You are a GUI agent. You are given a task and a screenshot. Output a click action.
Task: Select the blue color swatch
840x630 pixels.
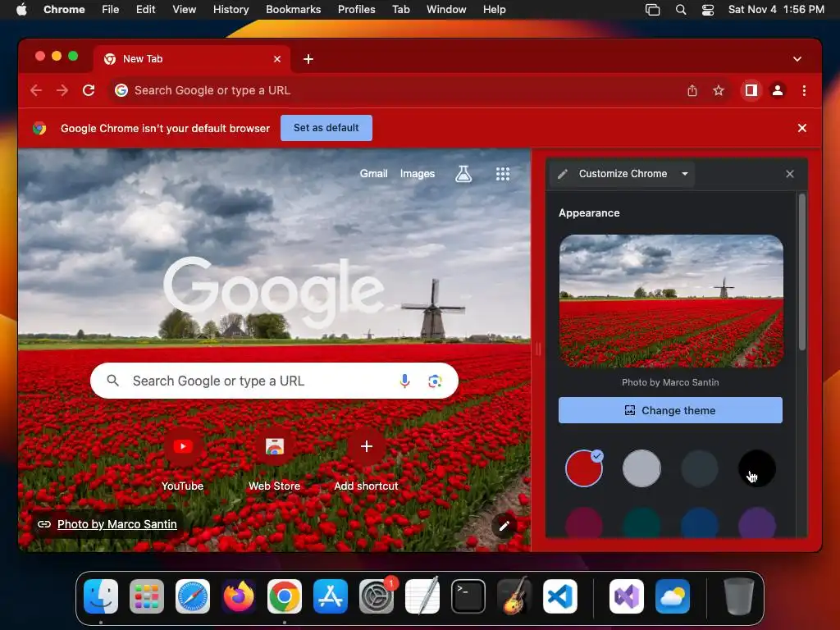click(699, 523)
